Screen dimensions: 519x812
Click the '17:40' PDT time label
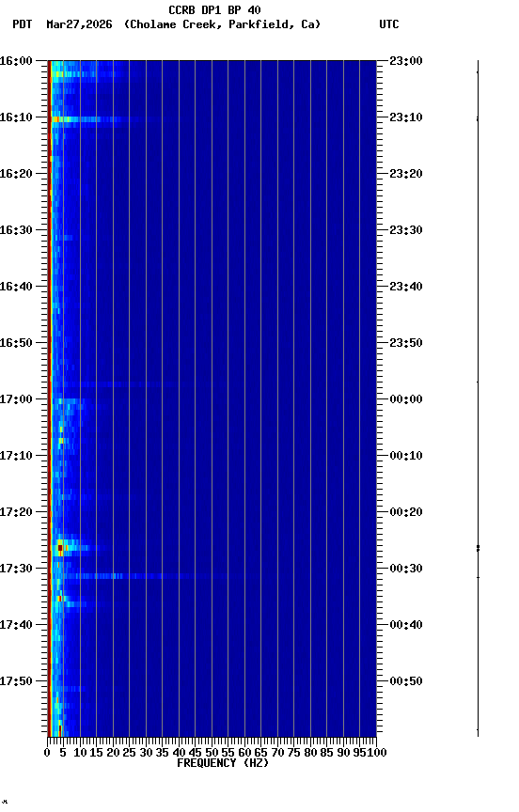pos(16,625)
